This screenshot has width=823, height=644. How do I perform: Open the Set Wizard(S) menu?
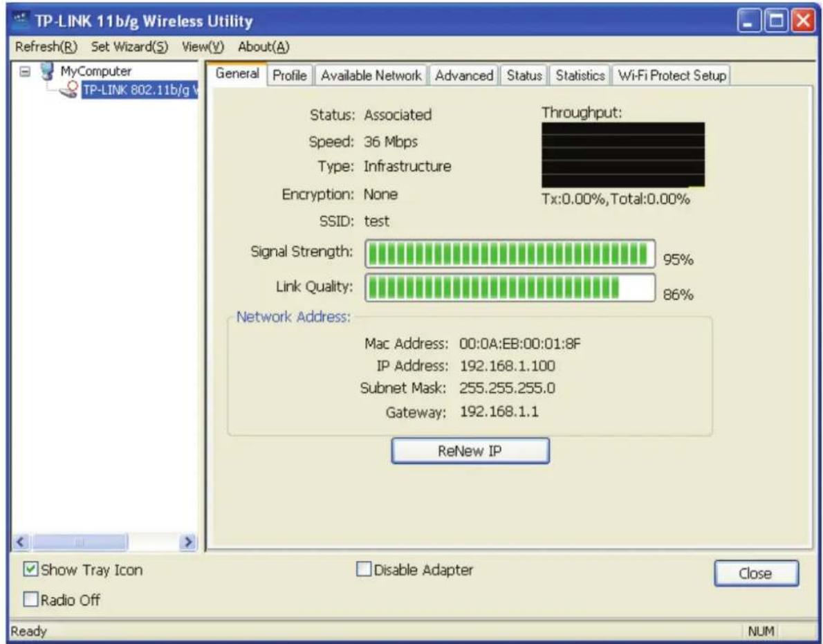click(129, 47)
